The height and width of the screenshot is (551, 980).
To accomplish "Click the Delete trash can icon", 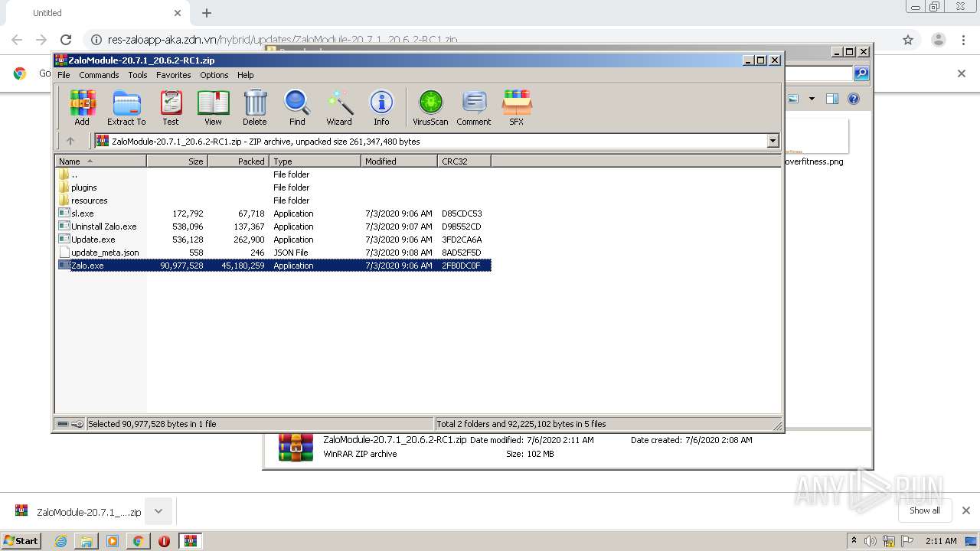I will 255,108.
